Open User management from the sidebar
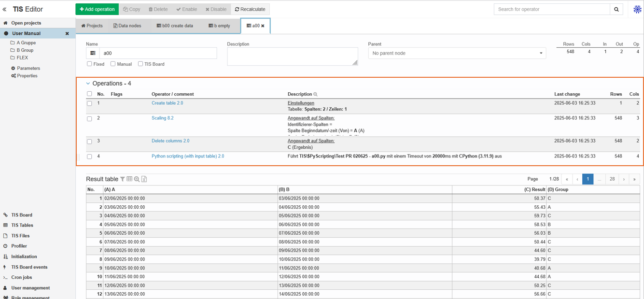The height and width of the screenshot is (299, 644). point(30,288)
